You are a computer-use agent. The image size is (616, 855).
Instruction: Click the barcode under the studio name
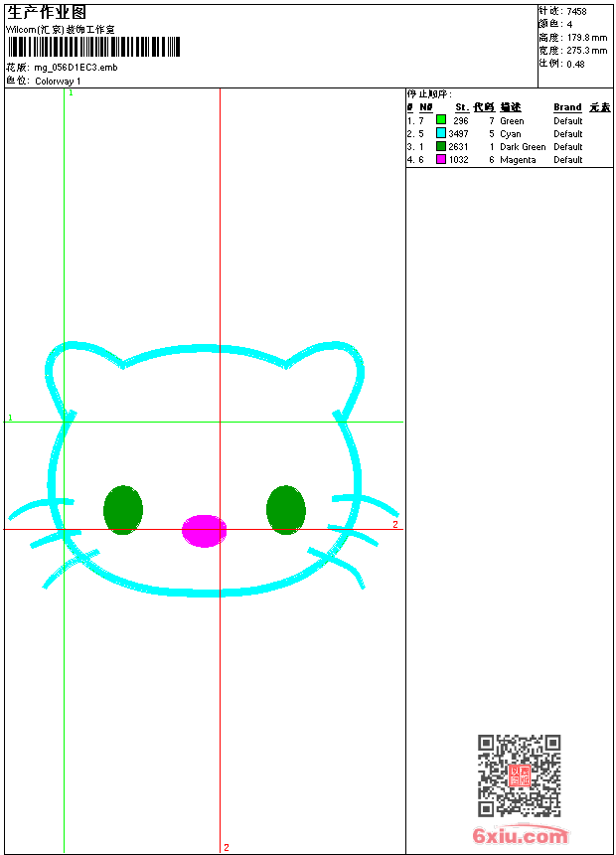click(93, 47)
